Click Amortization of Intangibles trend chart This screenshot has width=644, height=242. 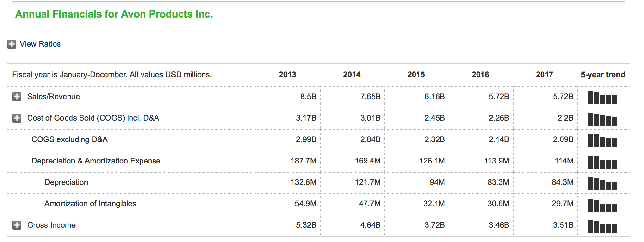pyautogui.click(x=602, y=205)
